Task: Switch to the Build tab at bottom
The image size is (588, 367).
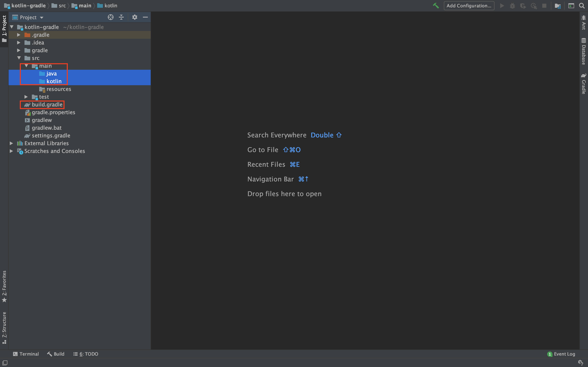Action: point(55,354)
